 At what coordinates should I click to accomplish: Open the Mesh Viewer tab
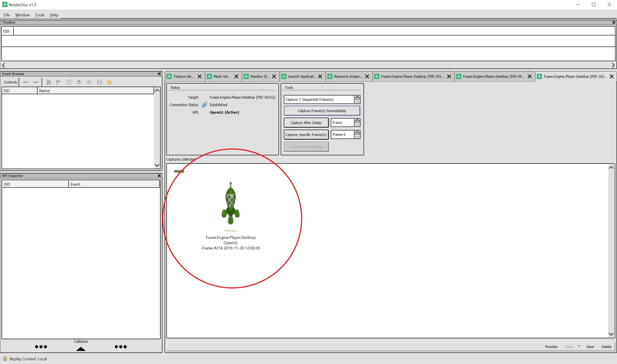[219, 76]
